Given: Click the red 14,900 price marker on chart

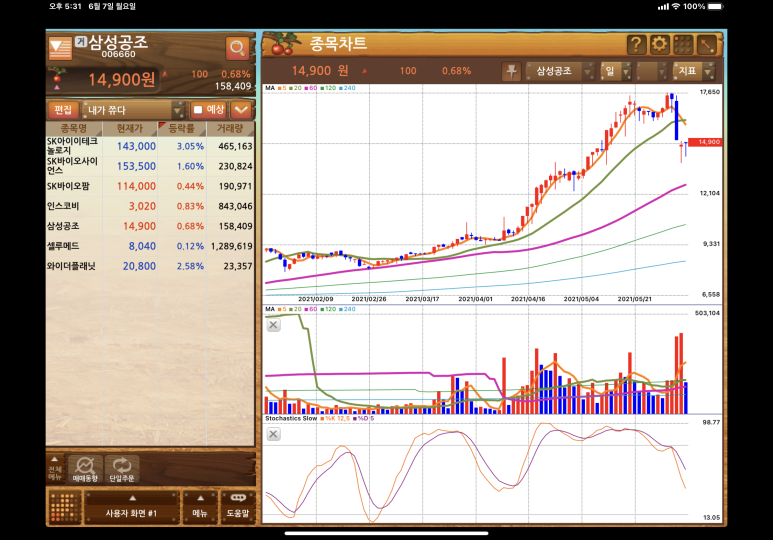Looking at the screenshot, I should (x=704, y=142).
